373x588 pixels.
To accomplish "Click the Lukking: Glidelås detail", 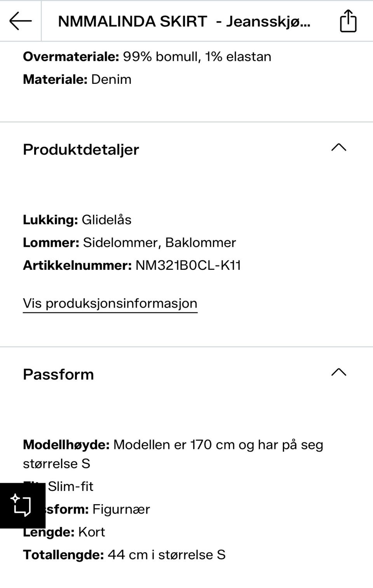I will coord(77,220).
